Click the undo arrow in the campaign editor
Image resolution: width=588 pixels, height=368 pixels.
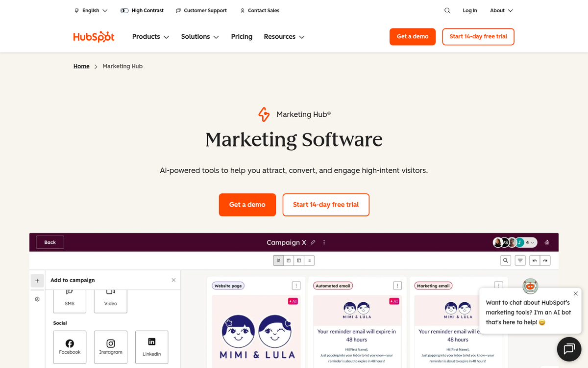click(x=534, y=260)
